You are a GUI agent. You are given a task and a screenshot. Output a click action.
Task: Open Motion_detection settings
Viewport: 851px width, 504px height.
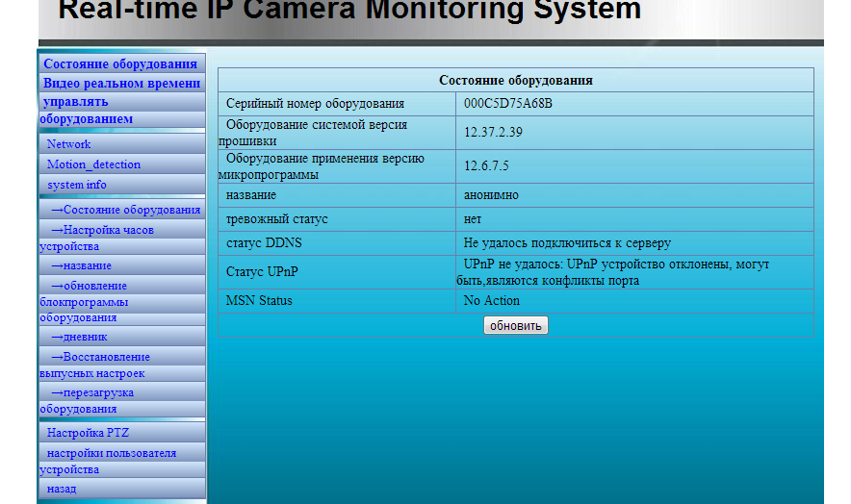(x=93, y=164)
